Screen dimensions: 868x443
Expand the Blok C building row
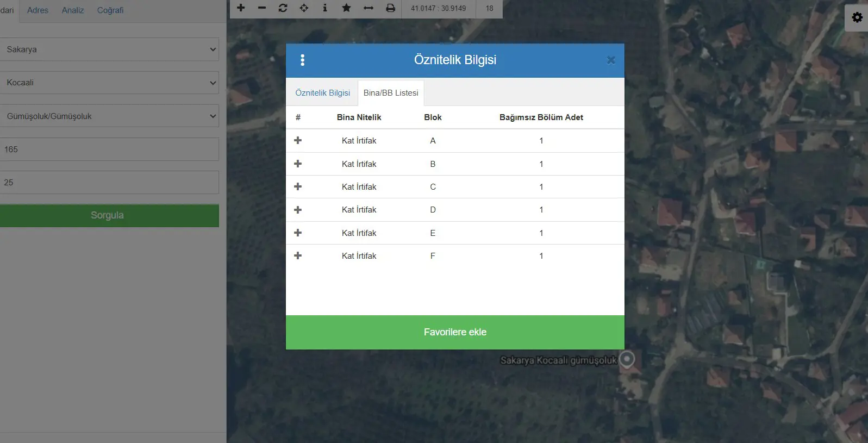298,186
